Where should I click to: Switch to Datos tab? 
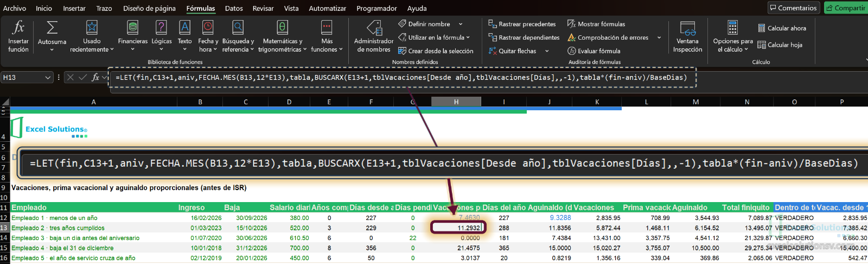point(234,8)
